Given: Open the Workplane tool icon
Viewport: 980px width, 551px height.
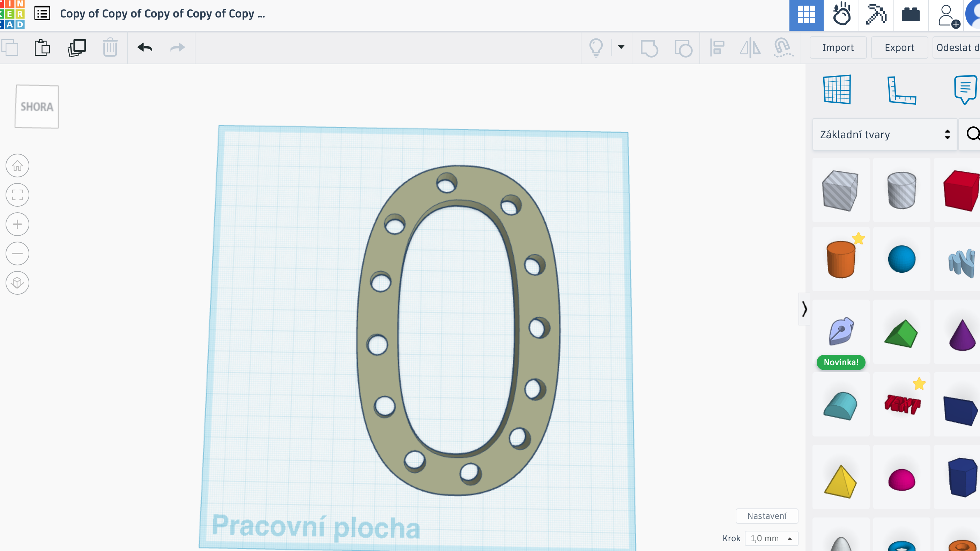Looking at the screenshot, I should tap(837, 89).
